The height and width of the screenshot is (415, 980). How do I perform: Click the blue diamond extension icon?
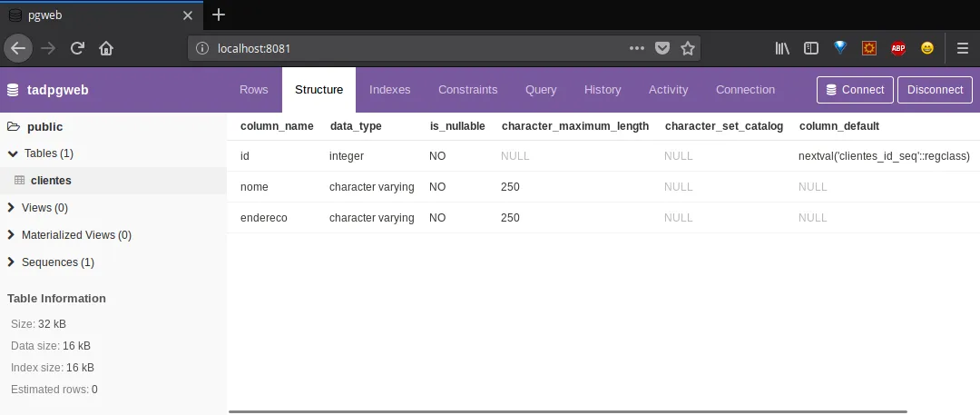840,47
